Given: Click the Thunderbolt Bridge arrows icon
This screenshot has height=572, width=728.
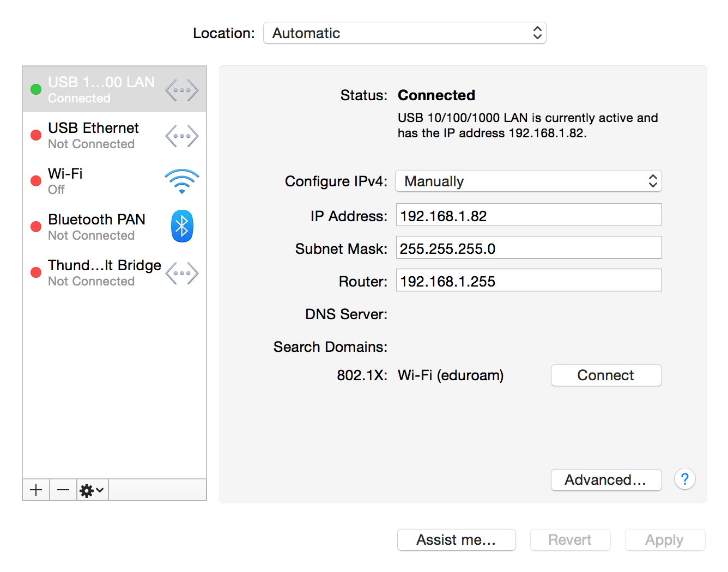Looking at the screenshot, I should coord(181,273).
